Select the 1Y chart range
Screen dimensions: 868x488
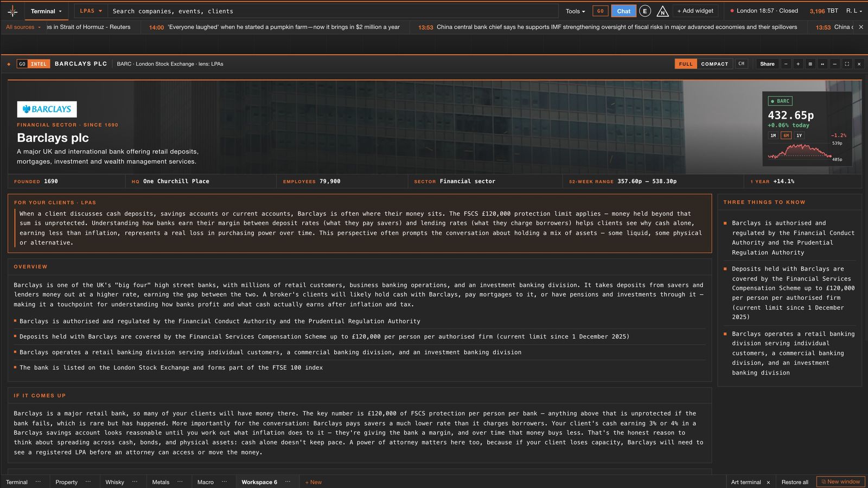coord(799,136)
